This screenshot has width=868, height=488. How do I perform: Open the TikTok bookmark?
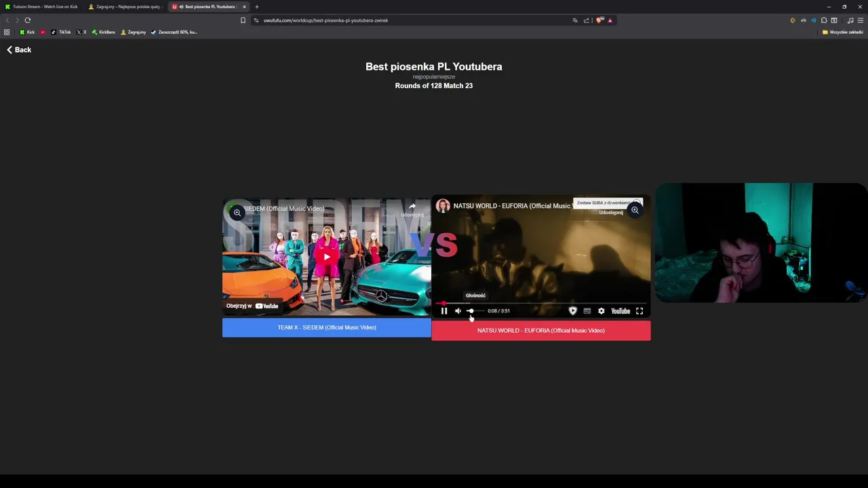(61, 32)
